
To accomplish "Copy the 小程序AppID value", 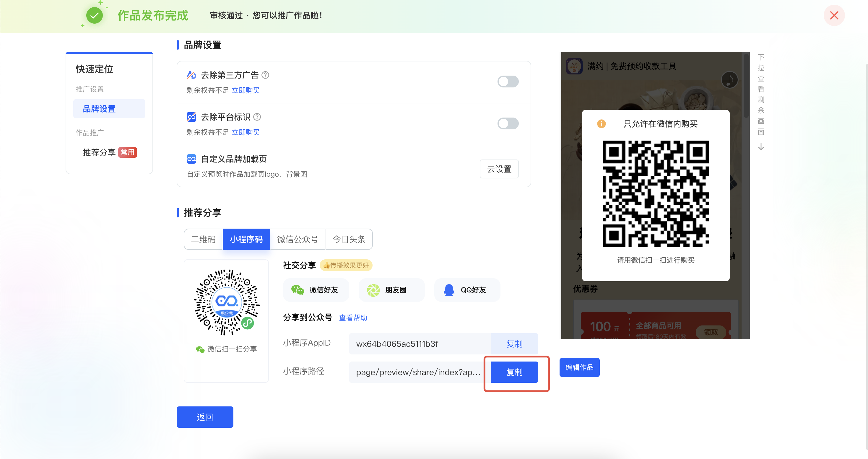I will pyautogui.click(x=514, y=344).
